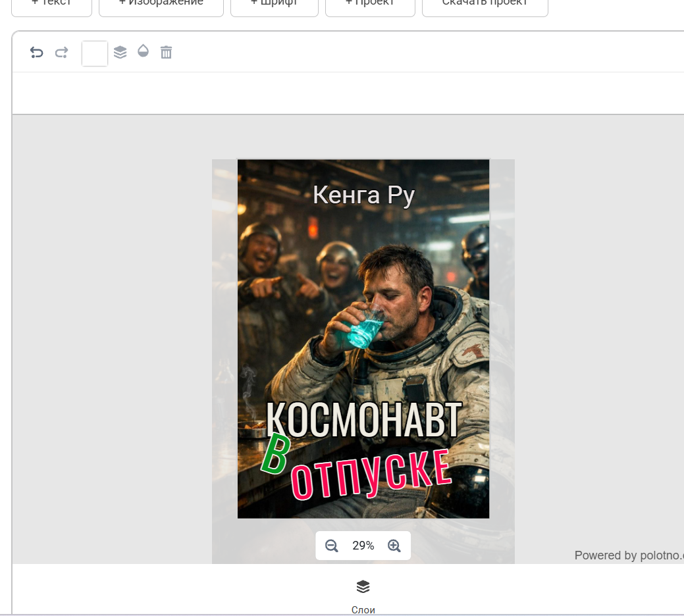This screenshot has width=684, height=616.
Task: Redo the last undone action
Action: point(61,53)
